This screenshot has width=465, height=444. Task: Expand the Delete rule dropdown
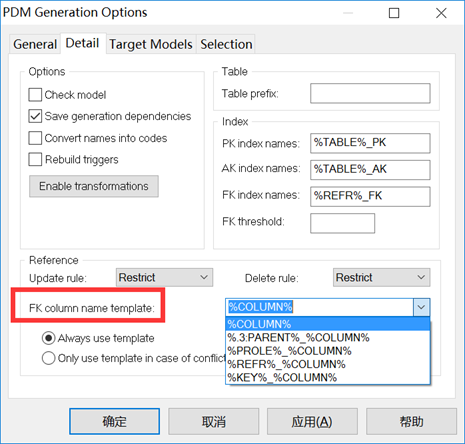(x=381, y=277)
